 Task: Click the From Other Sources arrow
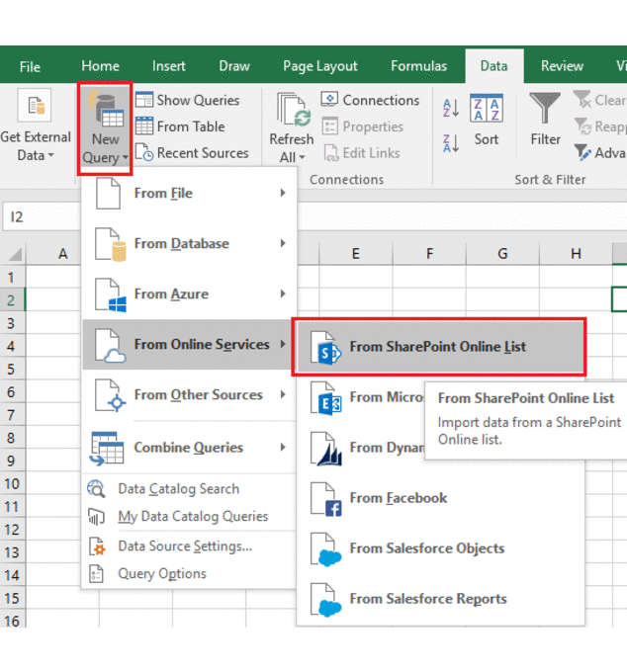[283, 394]
